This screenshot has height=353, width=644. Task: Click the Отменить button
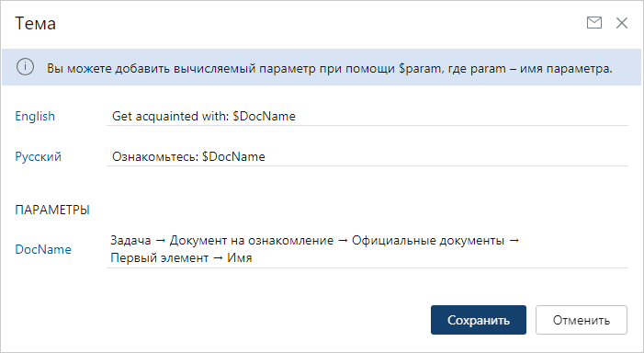pos(582,320)
